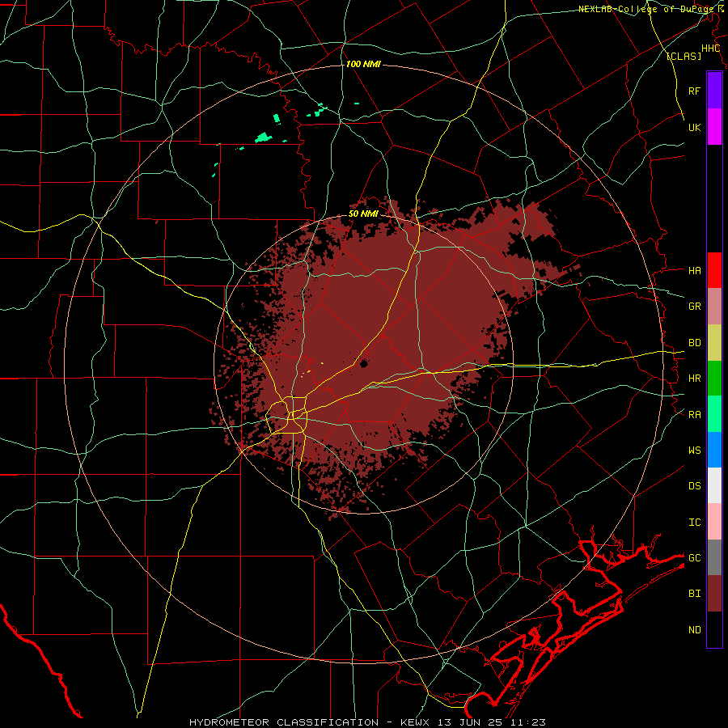
Task: Click the 50 NMI range ring label
Action: (363, 214)
